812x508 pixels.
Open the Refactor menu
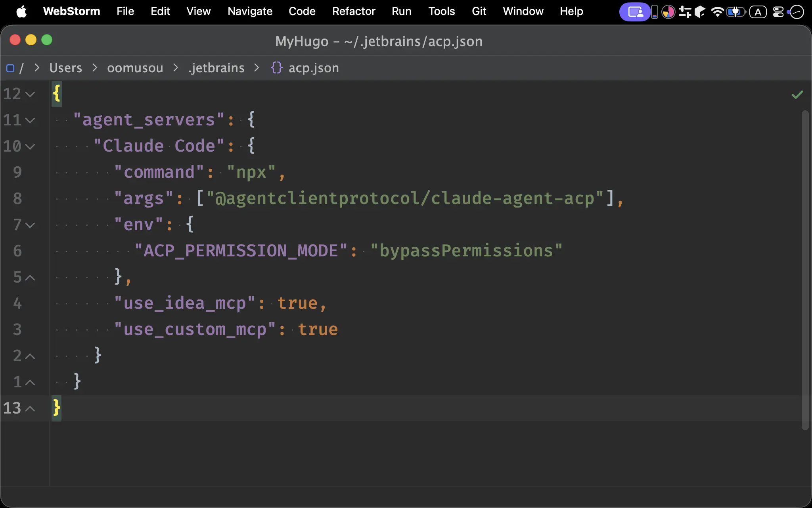click(354, 11)
